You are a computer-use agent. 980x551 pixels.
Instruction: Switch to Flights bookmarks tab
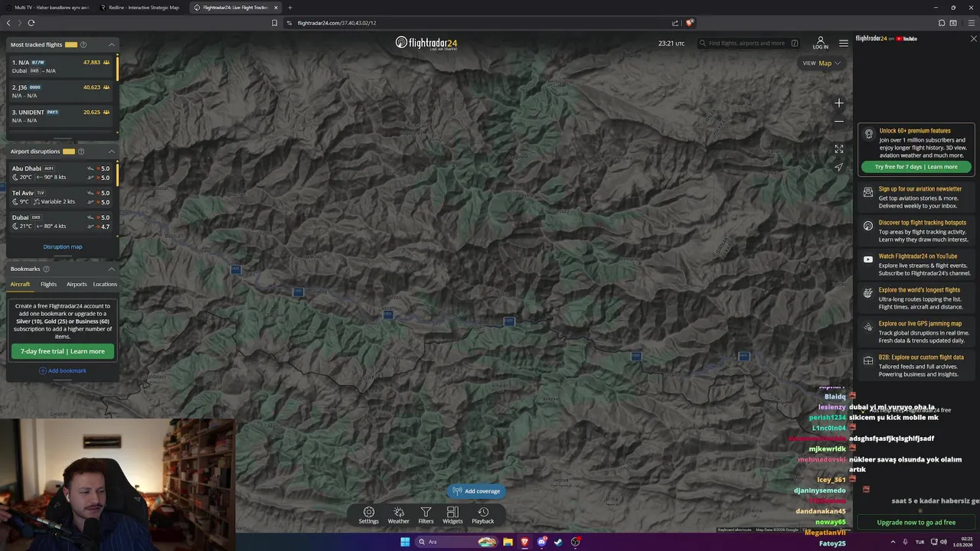point(48,284)
